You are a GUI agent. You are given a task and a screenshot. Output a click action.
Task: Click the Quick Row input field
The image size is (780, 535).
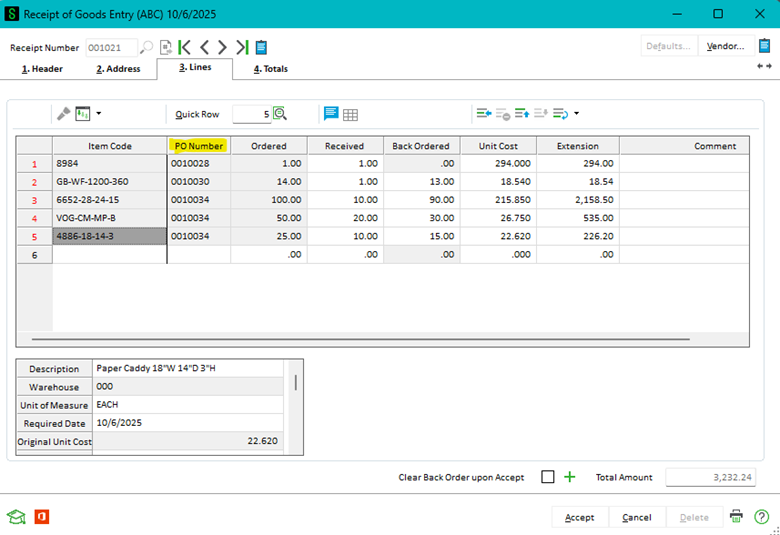click(252, 114)
